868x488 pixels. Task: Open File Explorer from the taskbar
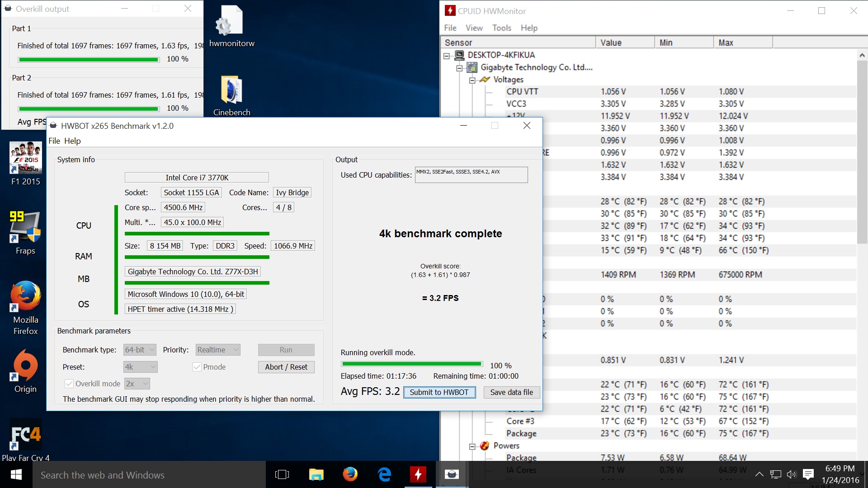[316, 475]
